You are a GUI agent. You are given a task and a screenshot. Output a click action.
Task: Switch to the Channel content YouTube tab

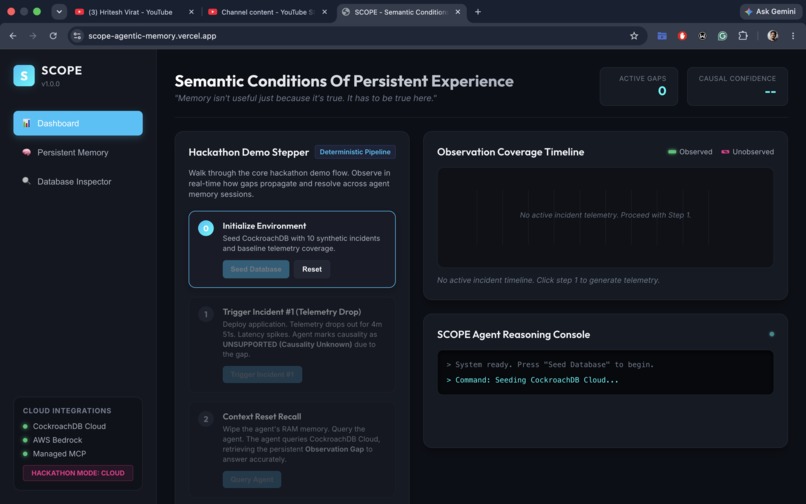(x=267, y=12)
